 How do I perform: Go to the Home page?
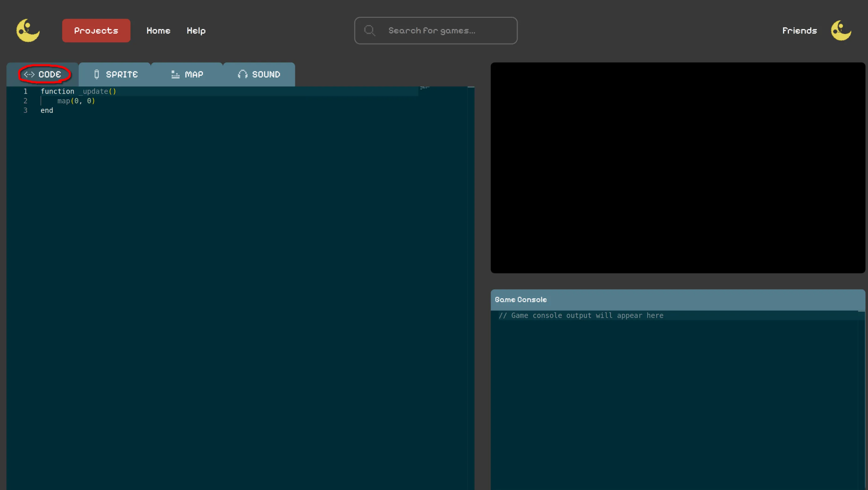[x=158, y=30]
